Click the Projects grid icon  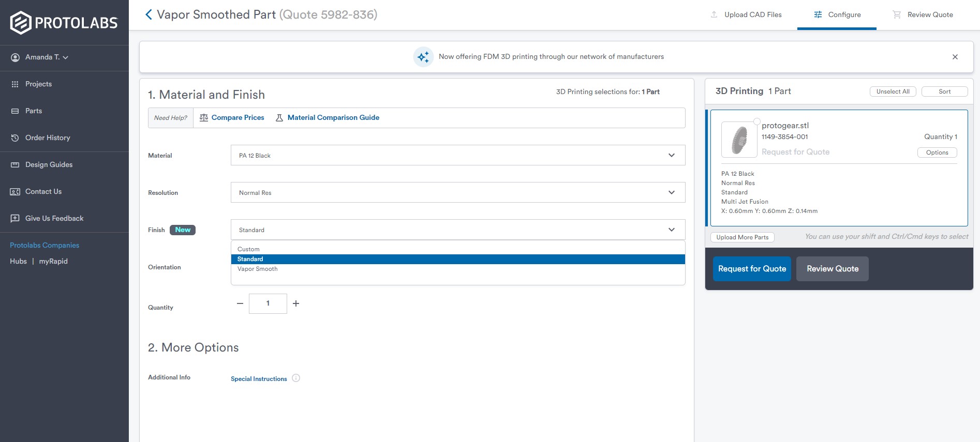coord(15,84)
